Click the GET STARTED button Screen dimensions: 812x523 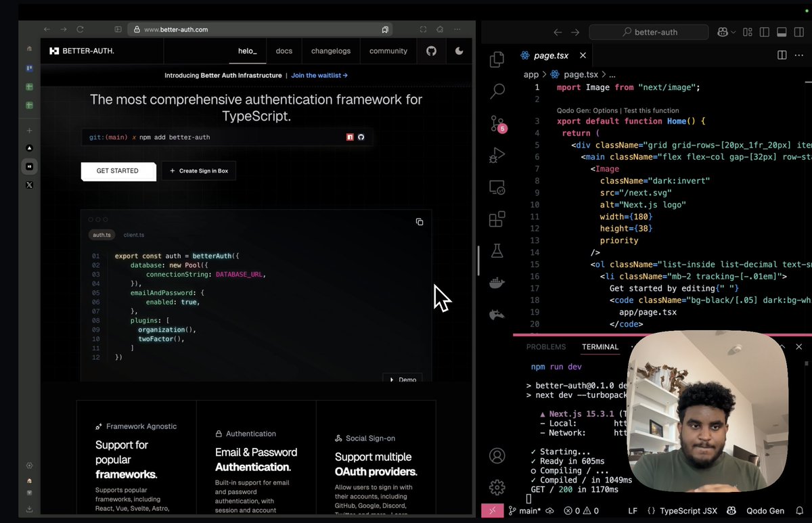coord(118,171)
